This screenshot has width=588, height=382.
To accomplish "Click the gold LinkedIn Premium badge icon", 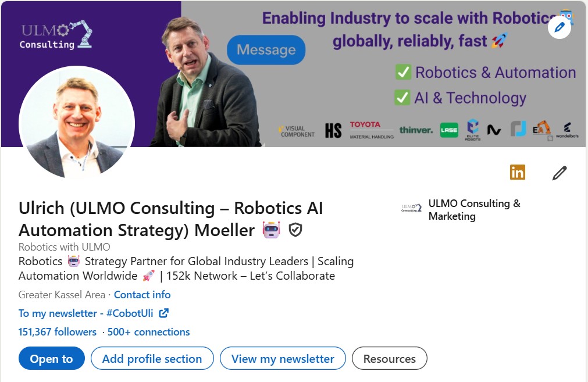I will coord(517,172).
